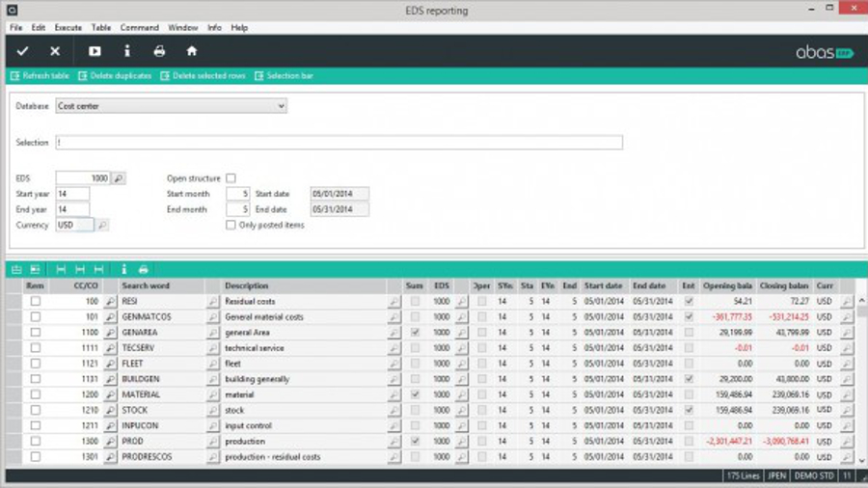Click the Search word column header
Image resolution: width=868 pixels, height=488 pixels.
[161, 286]
